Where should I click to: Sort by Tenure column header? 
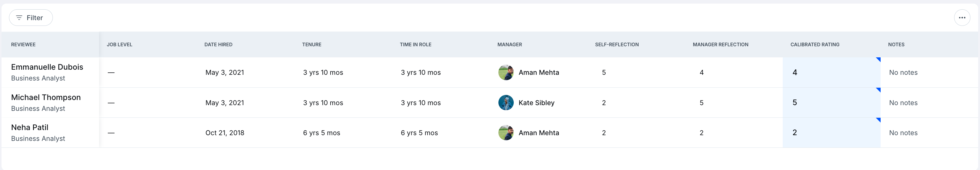[x=312, y=44]
